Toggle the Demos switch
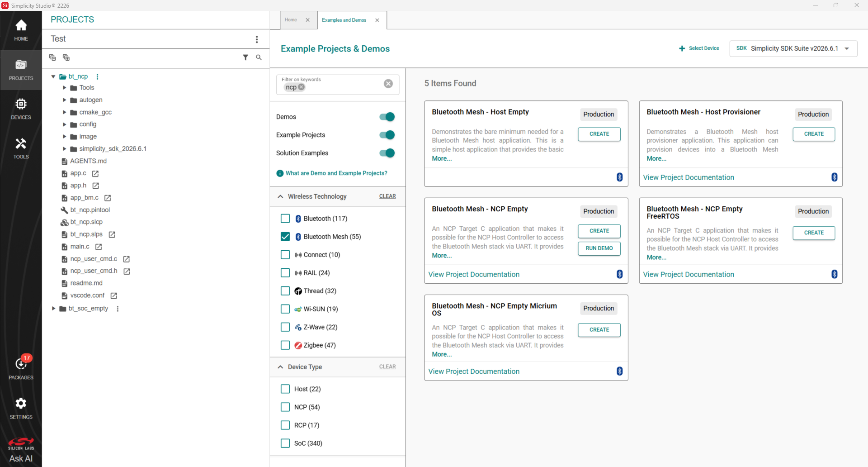This screenshot has height=467, width=868. click(x=387, y=117)
